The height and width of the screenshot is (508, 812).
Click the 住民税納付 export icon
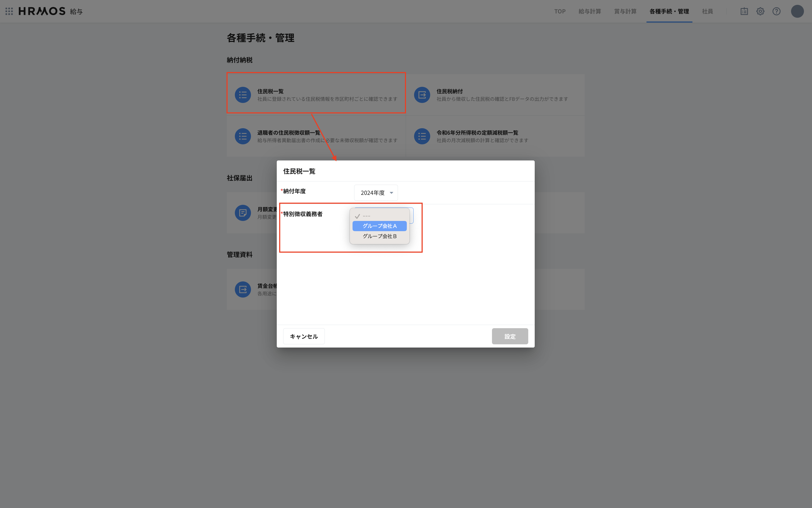pos(422,94)
